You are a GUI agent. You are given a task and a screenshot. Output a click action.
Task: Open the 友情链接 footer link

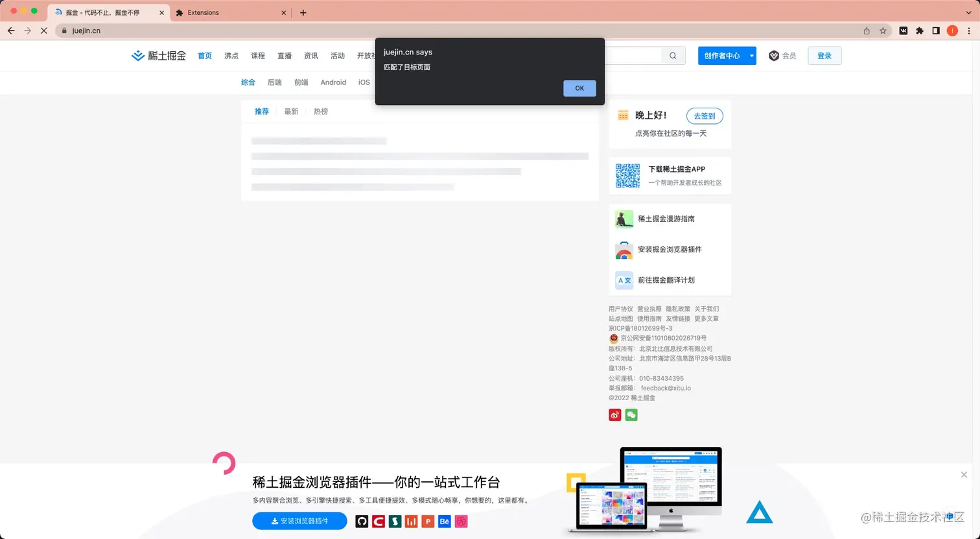[678, 319]
